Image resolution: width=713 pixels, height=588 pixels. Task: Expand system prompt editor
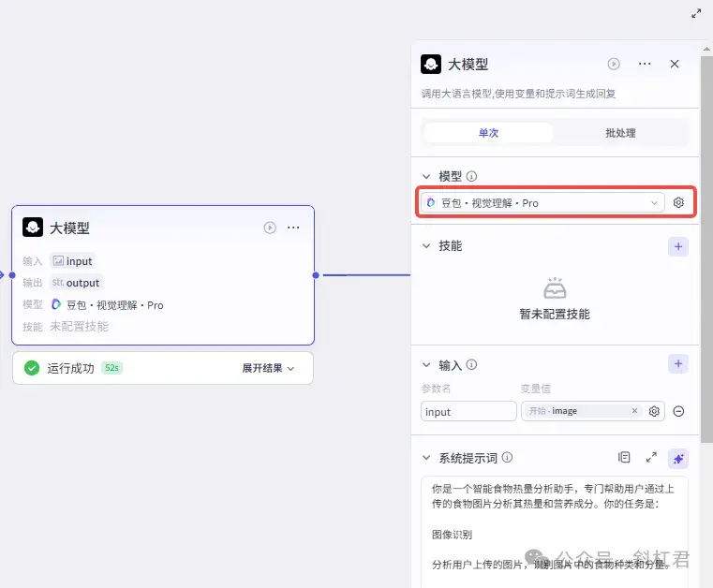[x=651, y=458]
